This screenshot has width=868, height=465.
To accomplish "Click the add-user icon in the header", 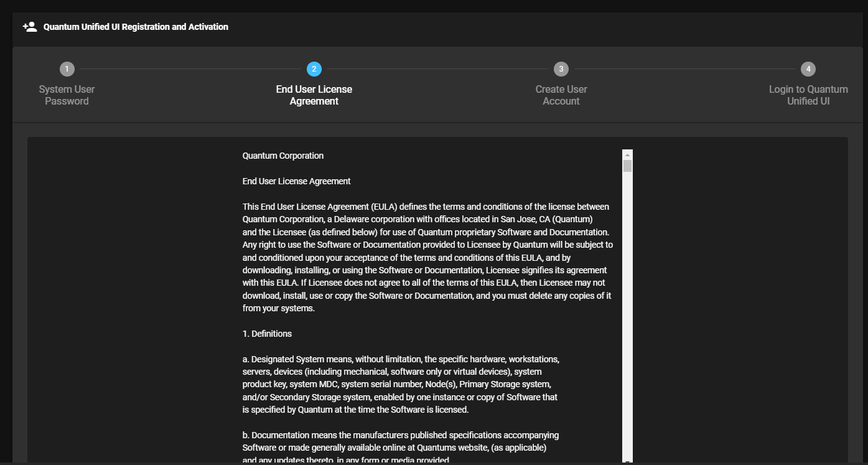I will coord(30,27).
